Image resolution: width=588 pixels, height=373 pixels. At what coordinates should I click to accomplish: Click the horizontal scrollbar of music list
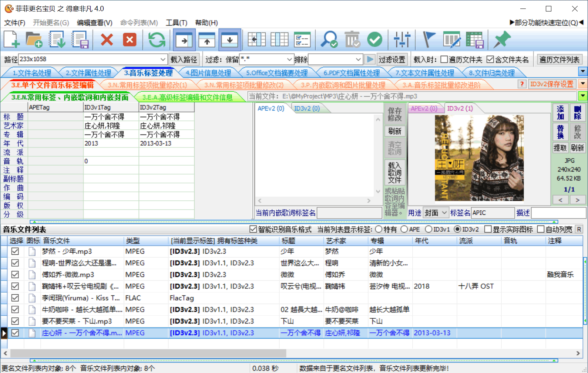148,353
